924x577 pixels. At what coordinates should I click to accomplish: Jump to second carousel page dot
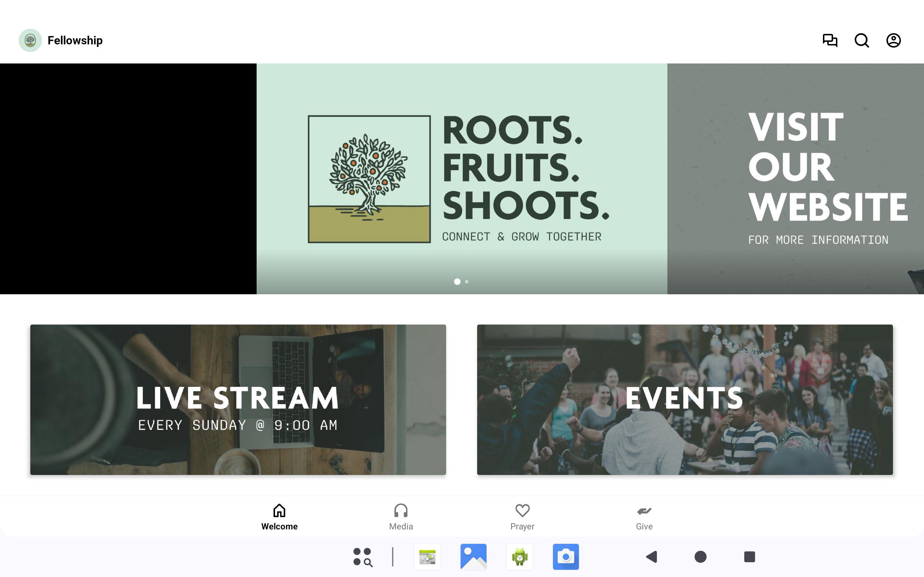467,282
